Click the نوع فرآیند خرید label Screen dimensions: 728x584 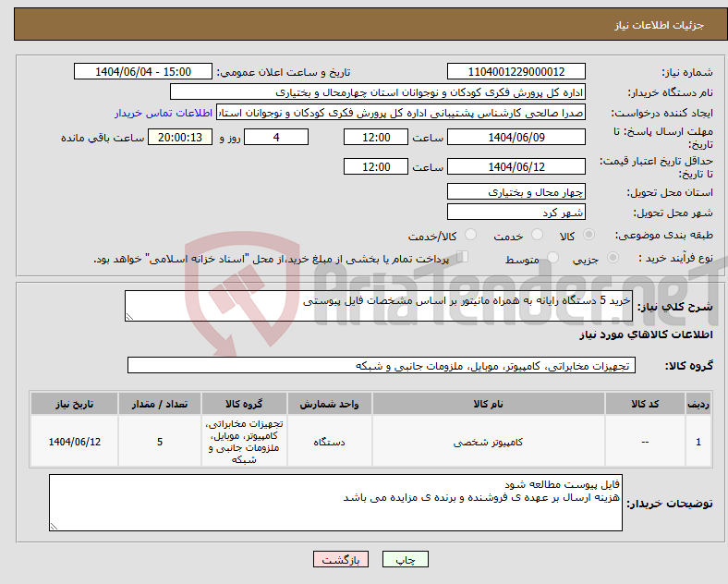click(x=675, y=258)
